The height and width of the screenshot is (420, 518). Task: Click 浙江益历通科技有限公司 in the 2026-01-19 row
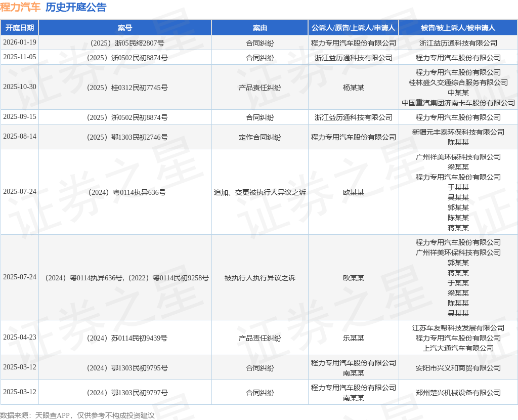tap(458, 43)
